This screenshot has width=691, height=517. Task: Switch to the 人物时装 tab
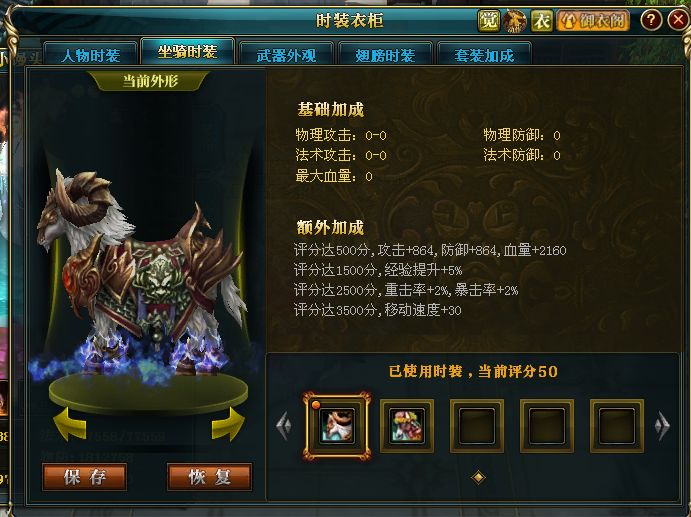coord(91,55)
